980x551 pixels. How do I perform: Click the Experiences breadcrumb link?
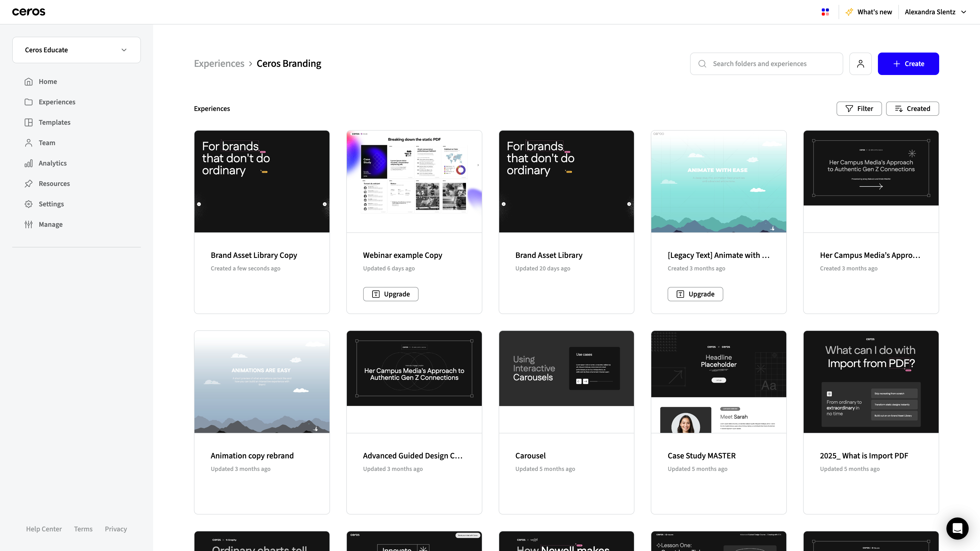219,64
